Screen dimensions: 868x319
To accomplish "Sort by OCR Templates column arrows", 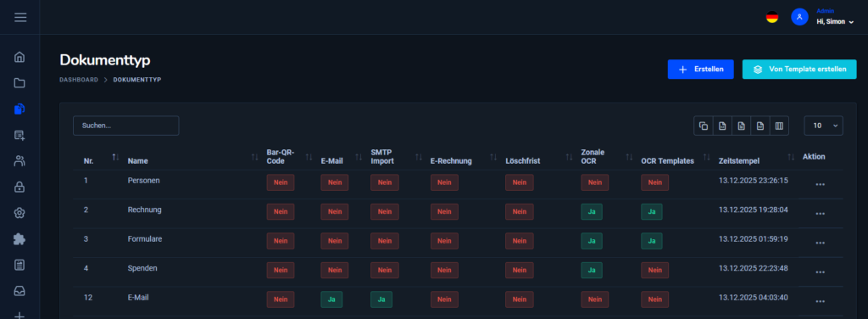I will coord(706,157).
